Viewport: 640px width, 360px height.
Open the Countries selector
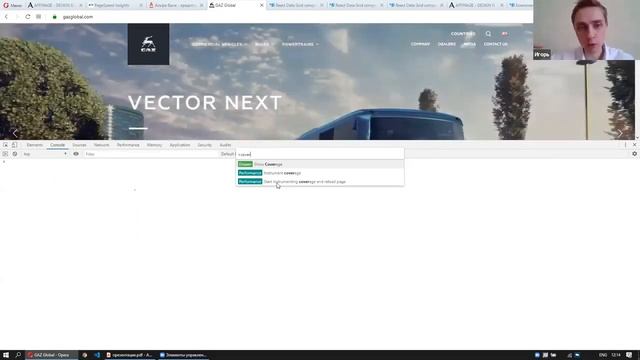pyautogui.click(x=463, y=34)
